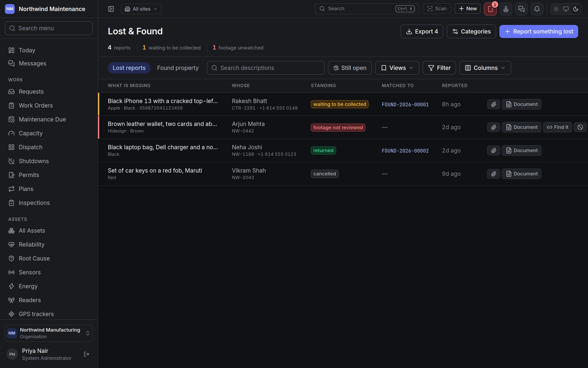Image resolution: width=588 pixels, height=368 pixels.
Task: Switch to dark theme
Action: click(x=576, y=9)
